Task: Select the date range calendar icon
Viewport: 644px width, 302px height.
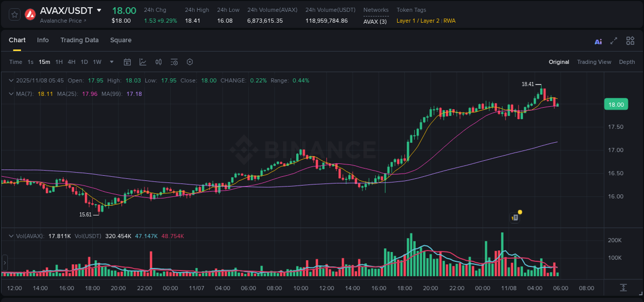Action: [127, 61]
